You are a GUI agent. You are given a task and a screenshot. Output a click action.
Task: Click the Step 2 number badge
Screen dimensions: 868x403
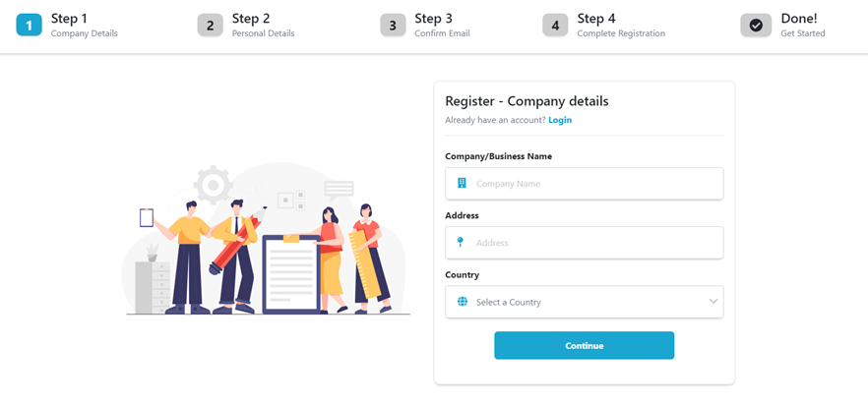(x=210, y=26)
